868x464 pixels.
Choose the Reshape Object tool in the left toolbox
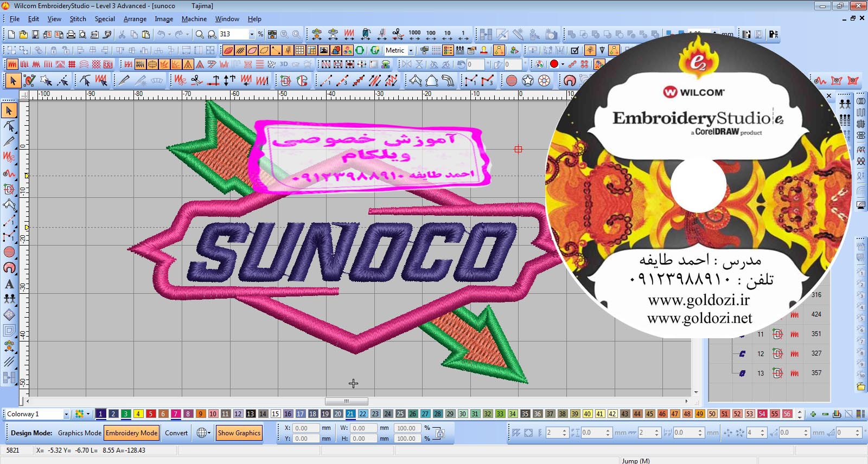point(9,126)
